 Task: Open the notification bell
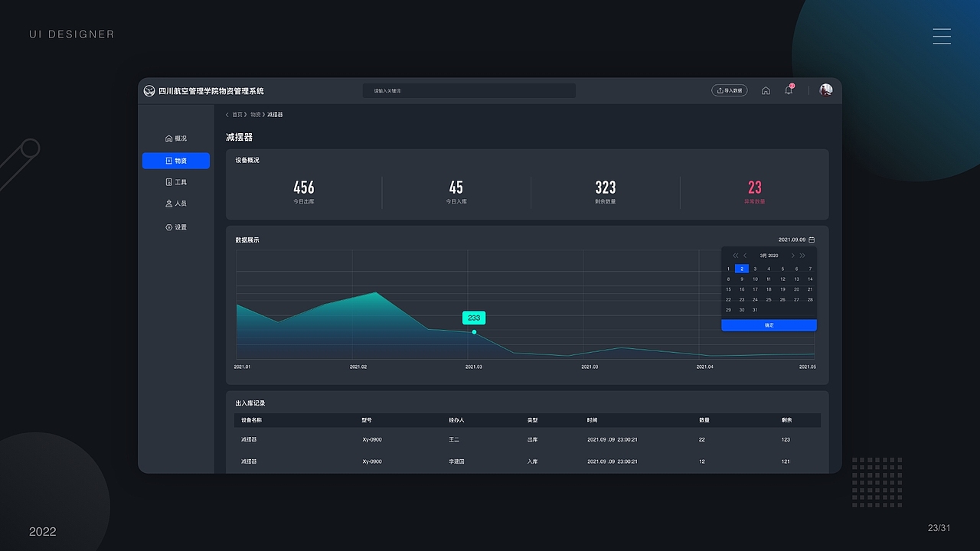[x=789, y=90]
